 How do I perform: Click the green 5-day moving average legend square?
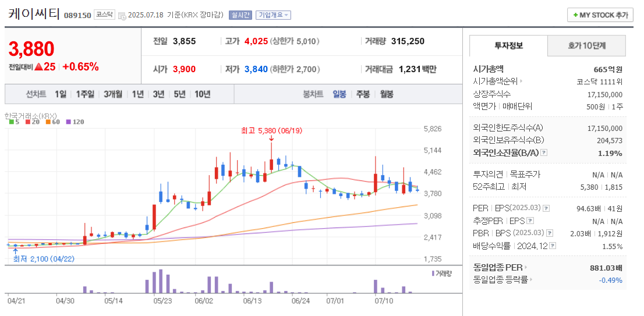click(x=12, y=122)
